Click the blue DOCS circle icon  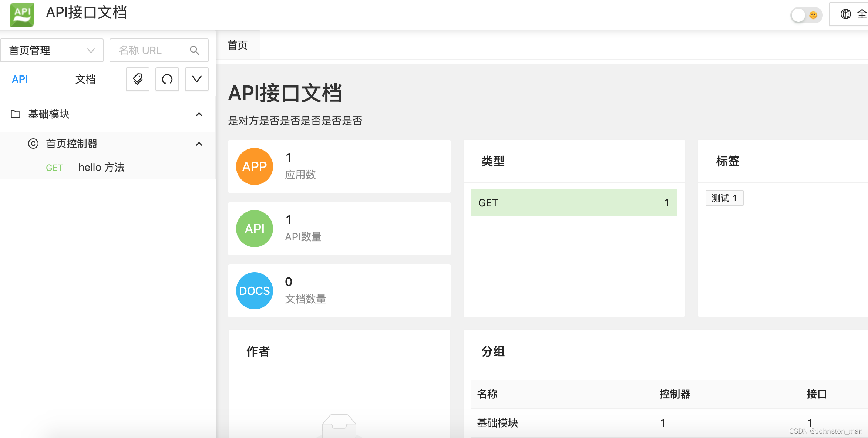tap(255, 291)
